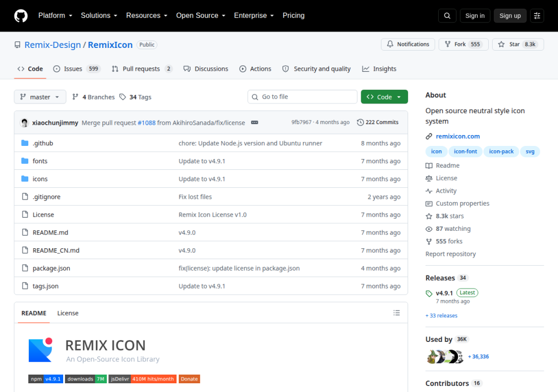Expand the Enterprise menu
Image resolution: width=558 pixels, height=392 pixels.
coord(254,16)
